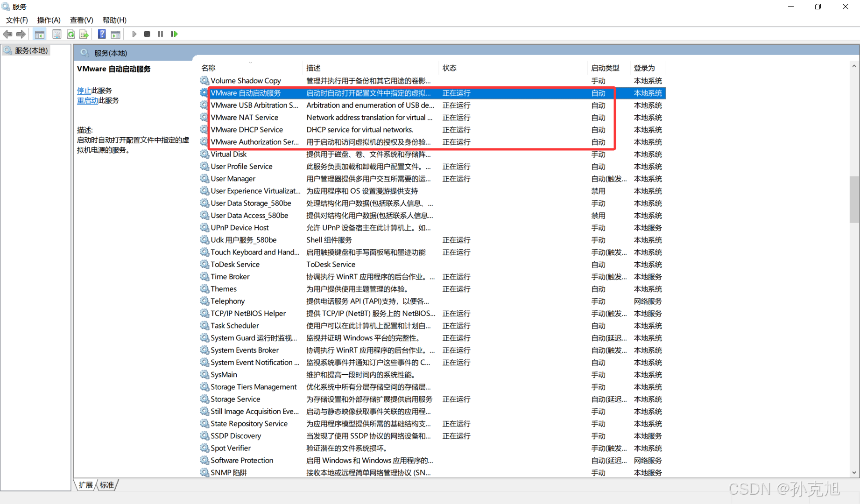Select the VMware Authorization Service row
This screenshot has width=860, height=504.
[x=432, y=142]
